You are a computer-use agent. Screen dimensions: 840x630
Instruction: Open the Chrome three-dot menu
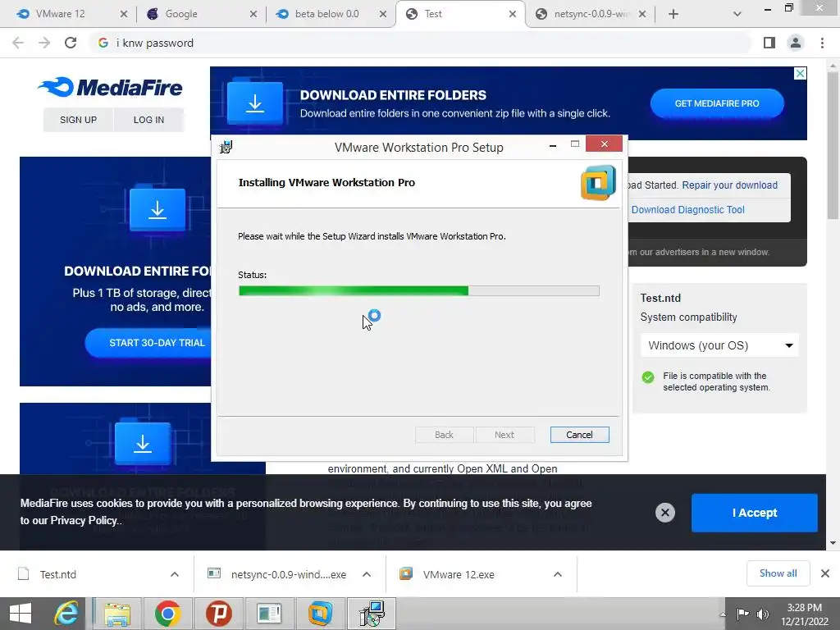822,43
